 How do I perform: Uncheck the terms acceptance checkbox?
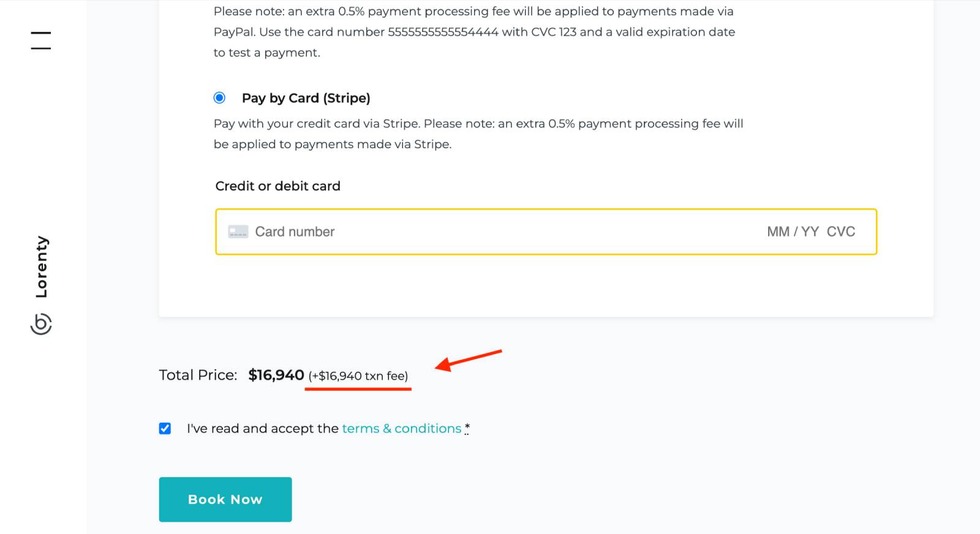[x=165, y=429]
